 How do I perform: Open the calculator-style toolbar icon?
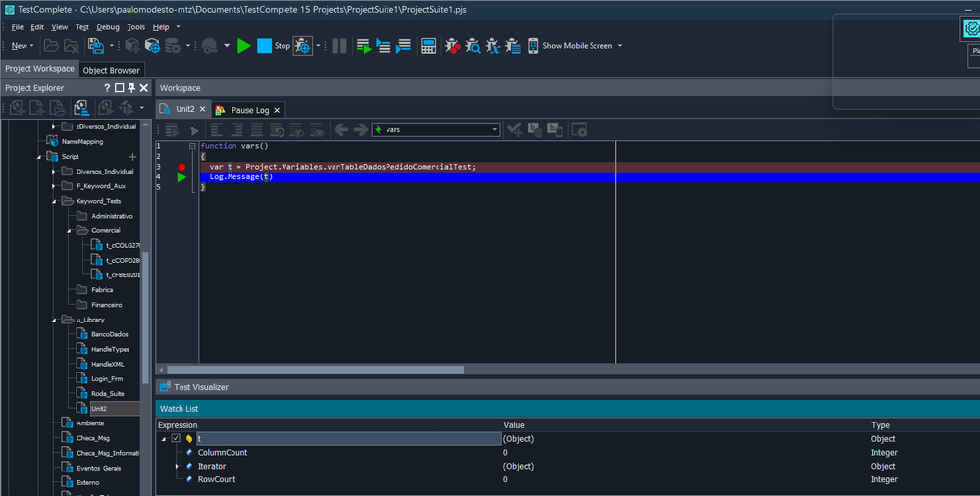pos(428,46)
